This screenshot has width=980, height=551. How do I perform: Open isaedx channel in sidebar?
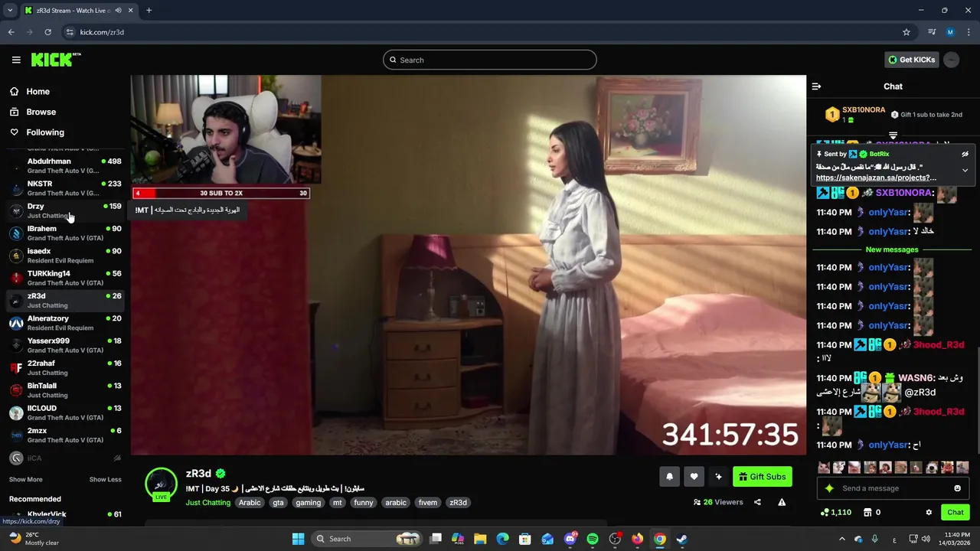tap(65, 256)
